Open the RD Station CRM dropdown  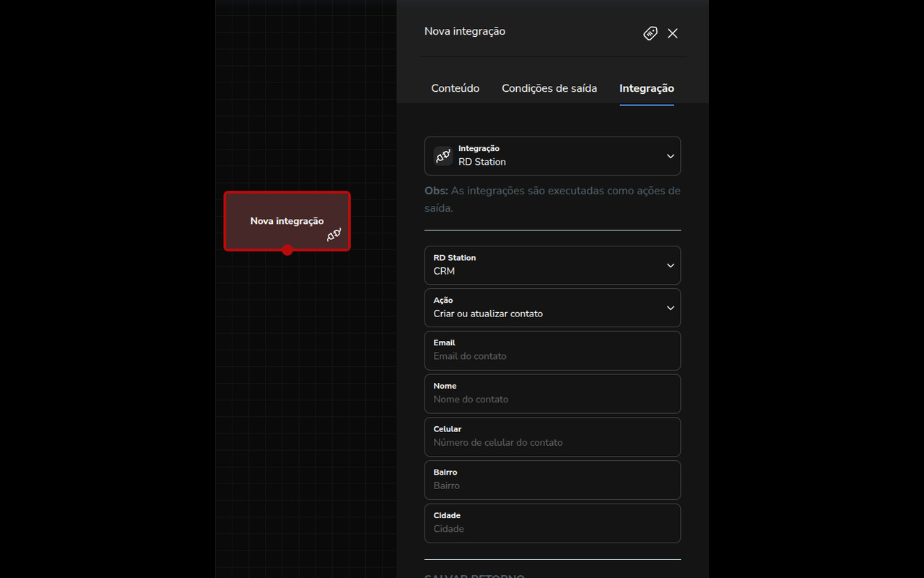pyautogui.click(x=552, y=265)
